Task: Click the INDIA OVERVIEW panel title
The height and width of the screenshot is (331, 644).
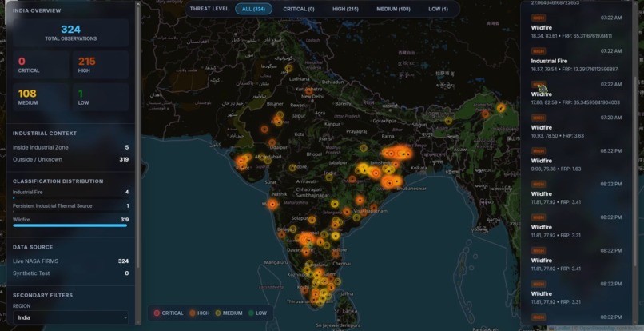Action: pyautogui.click(x=37, y=10)
